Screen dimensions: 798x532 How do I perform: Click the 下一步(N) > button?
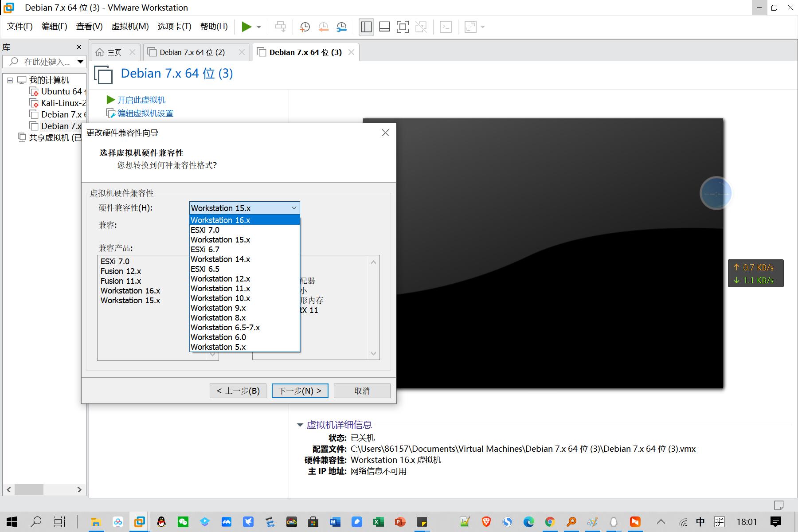[300, 391]
